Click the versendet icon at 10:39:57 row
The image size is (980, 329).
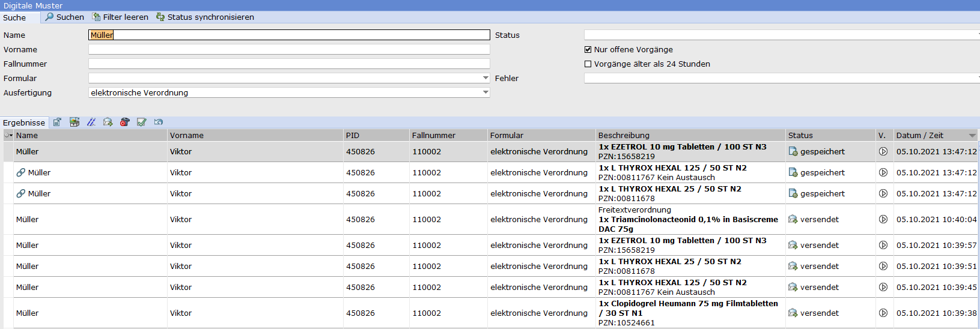pos(793,245)
